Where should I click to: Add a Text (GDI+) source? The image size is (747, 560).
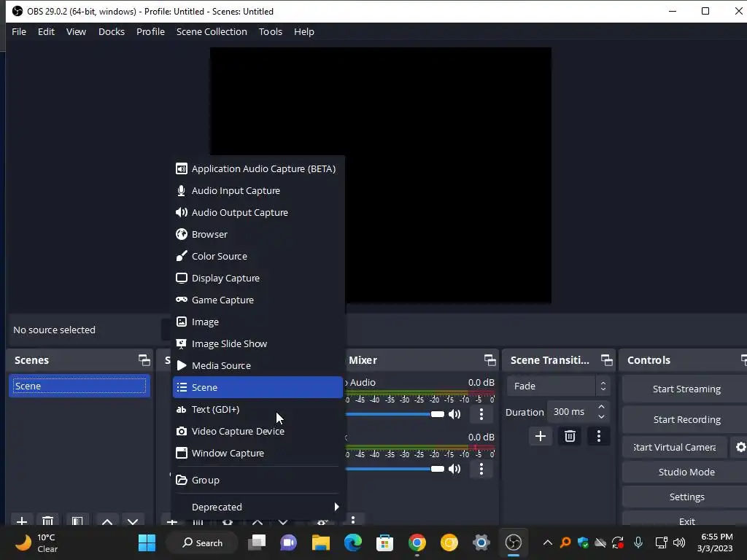click(258, 410)
